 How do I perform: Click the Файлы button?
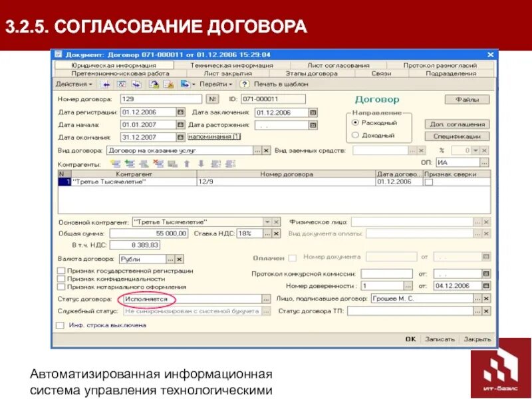click(467, 100)
